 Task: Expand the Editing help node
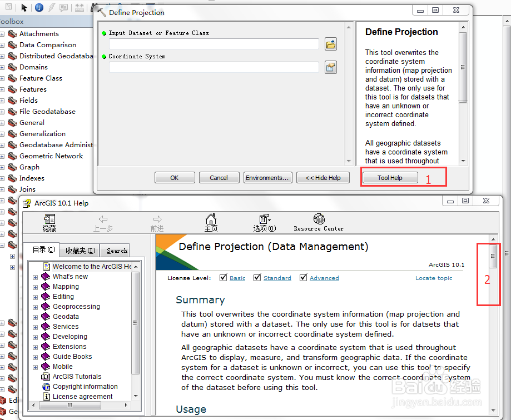point(35,297)
